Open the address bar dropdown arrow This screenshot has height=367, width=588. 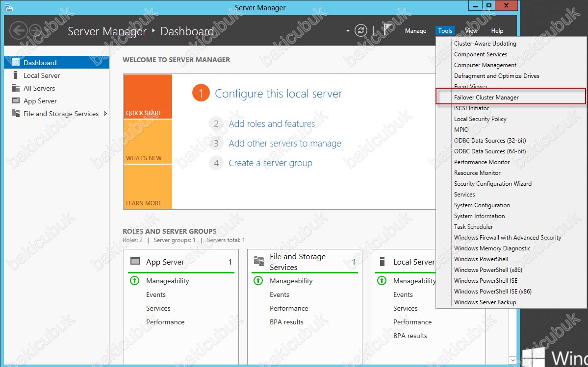(x=348, y=31)
